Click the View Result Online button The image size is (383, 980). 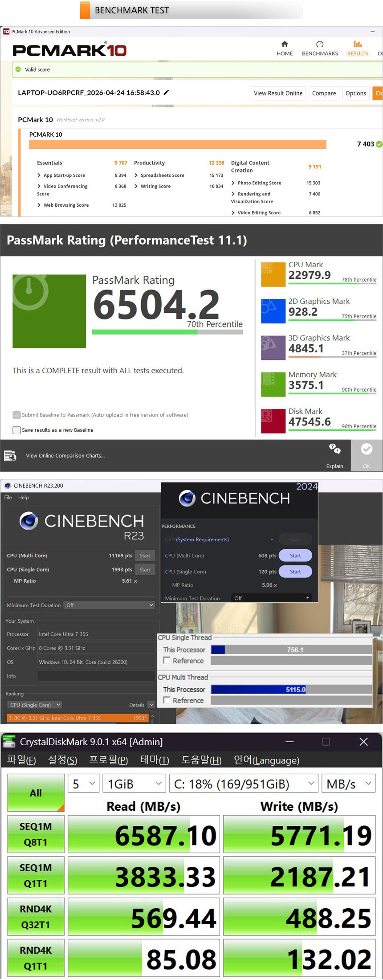[x=278, y=94]
